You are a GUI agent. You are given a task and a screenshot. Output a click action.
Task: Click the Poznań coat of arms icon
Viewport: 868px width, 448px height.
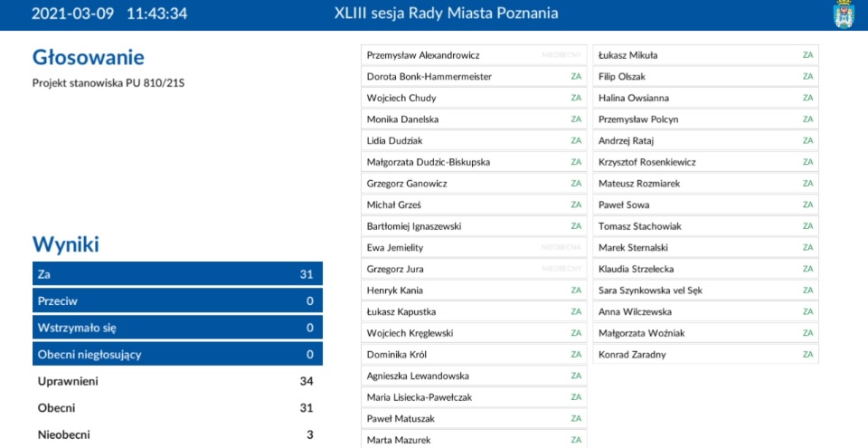pos(843,14)
